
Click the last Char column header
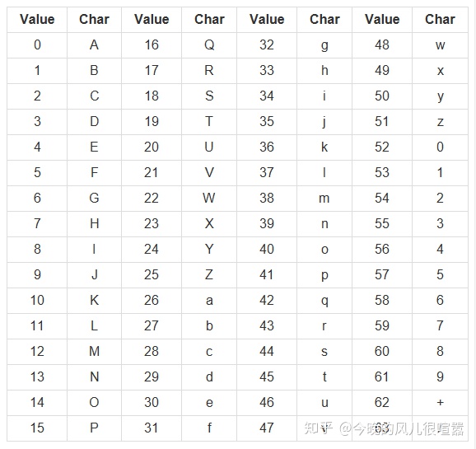coord(441,20)
